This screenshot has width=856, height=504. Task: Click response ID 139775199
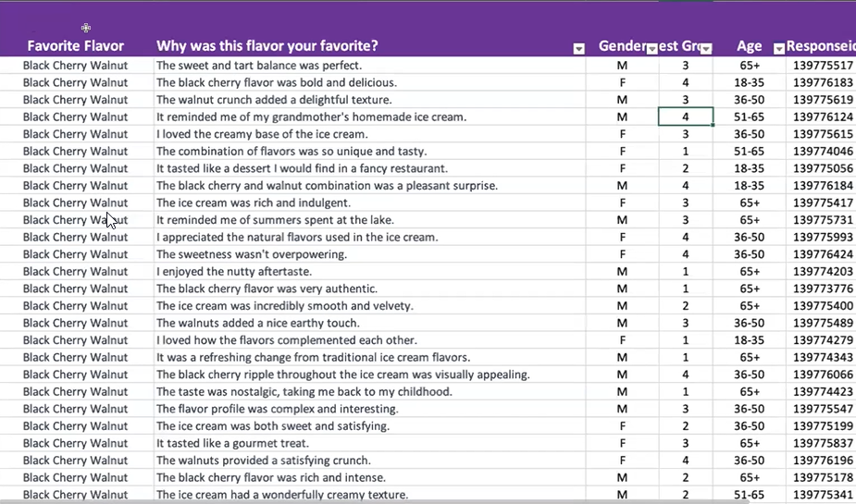click(x=821, y=426)
